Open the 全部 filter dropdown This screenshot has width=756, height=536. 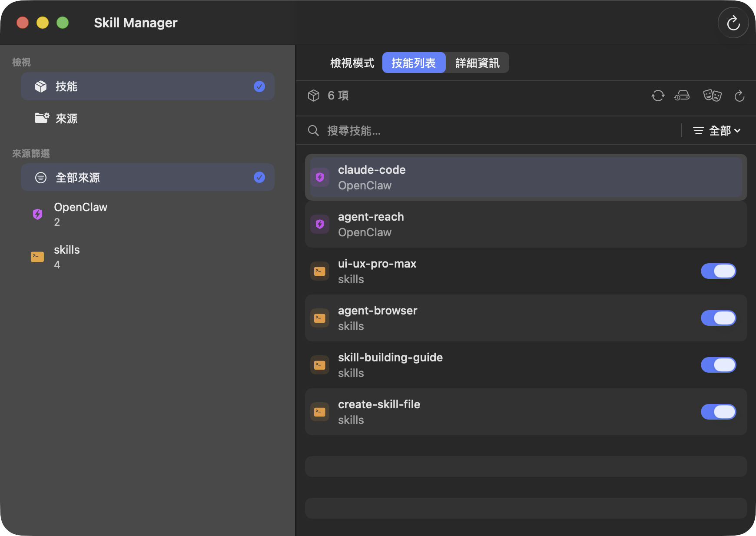(716, 131)
